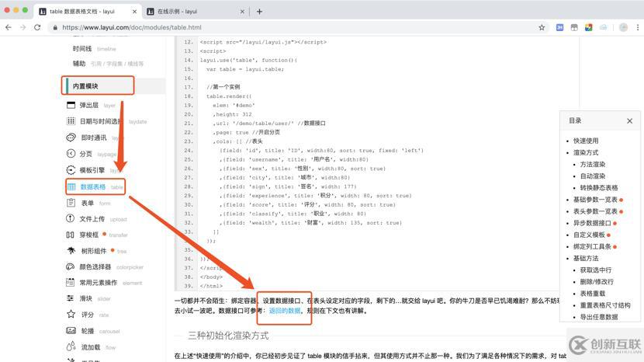This screenshot has width=644, height=362.
Task: Click the 即时通讯 chat bubble icon
Action: click(71, 137)
